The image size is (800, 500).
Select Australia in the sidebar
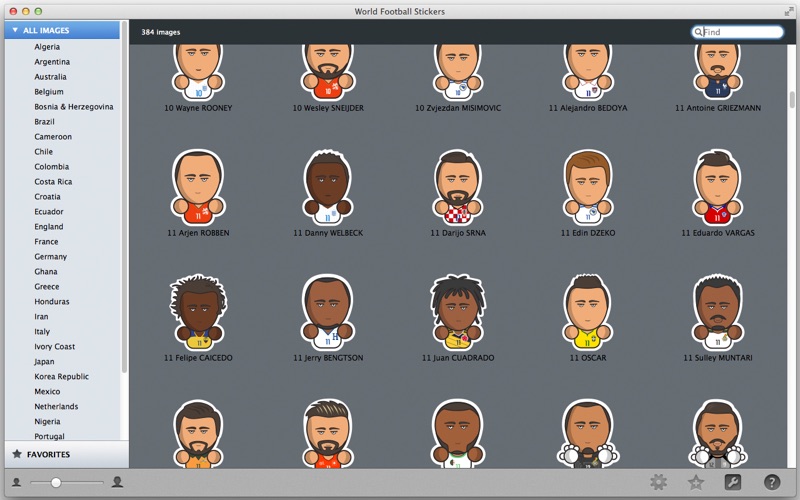(x=50, y=77)
